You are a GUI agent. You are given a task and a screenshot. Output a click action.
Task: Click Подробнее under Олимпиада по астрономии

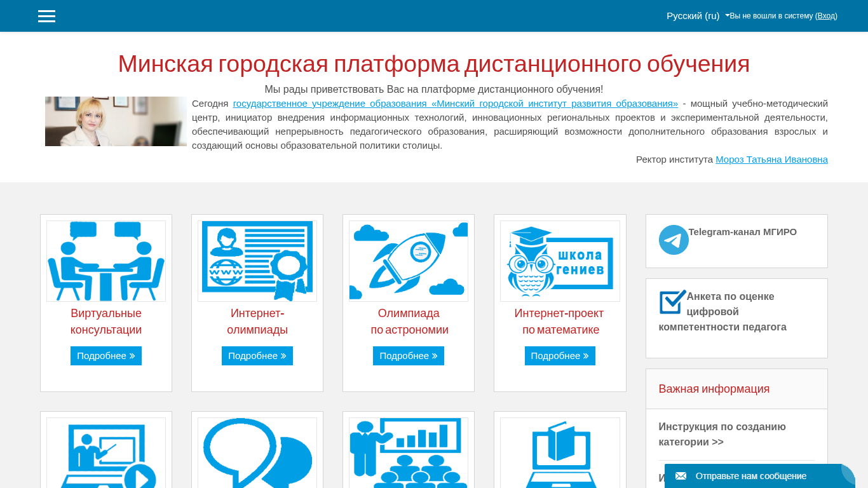(x=409, y=356)
